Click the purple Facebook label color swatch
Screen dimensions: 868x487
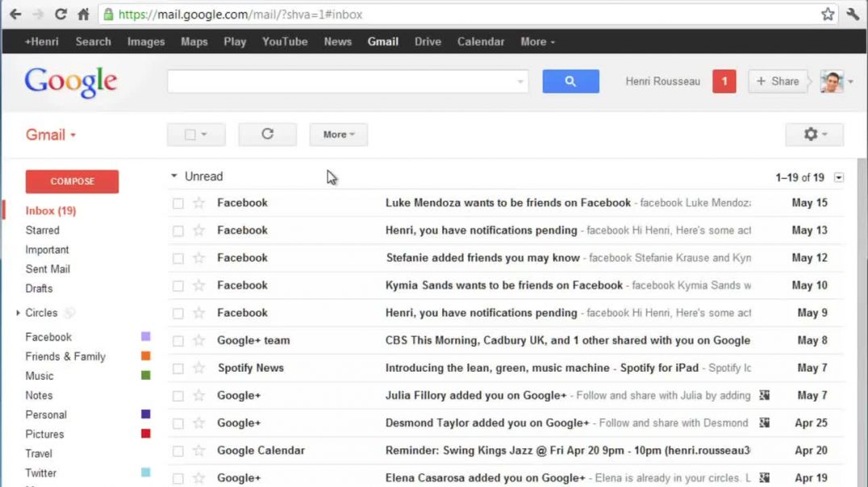(145, 336)
